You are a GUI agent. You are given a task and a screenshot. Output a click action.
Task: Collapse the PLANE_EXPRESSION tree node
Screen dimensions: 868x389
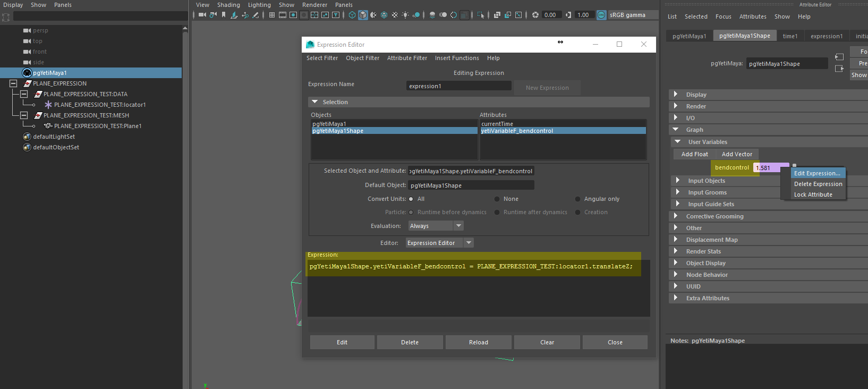tap(13, 83)
